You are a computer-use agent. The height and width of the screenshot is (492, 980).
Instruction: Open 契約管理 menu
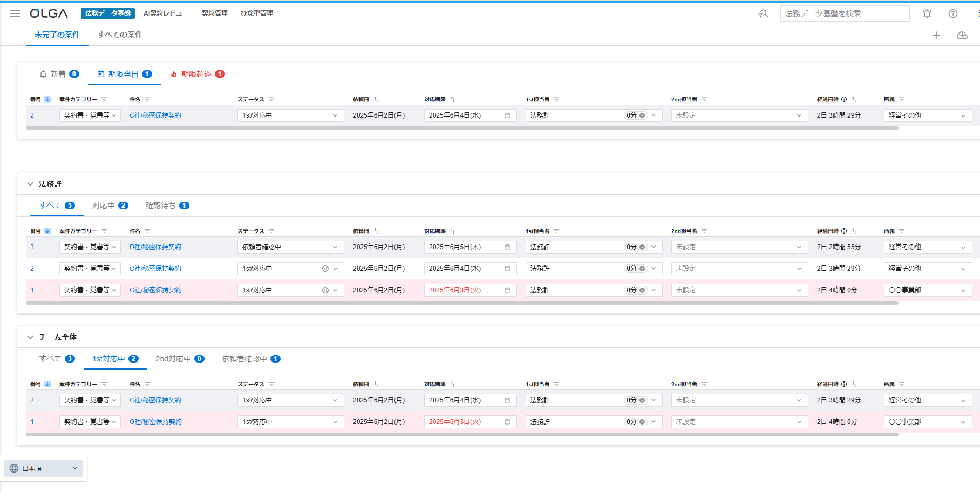pyautogui.click(x=215, y=13)
